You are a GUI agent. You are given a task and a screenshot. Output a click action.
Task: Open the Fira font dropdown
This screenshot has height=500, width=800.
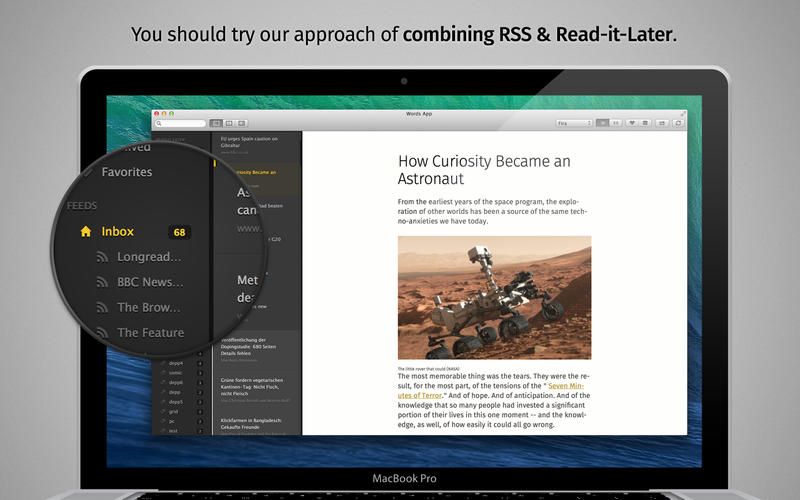tap(573, 123)
